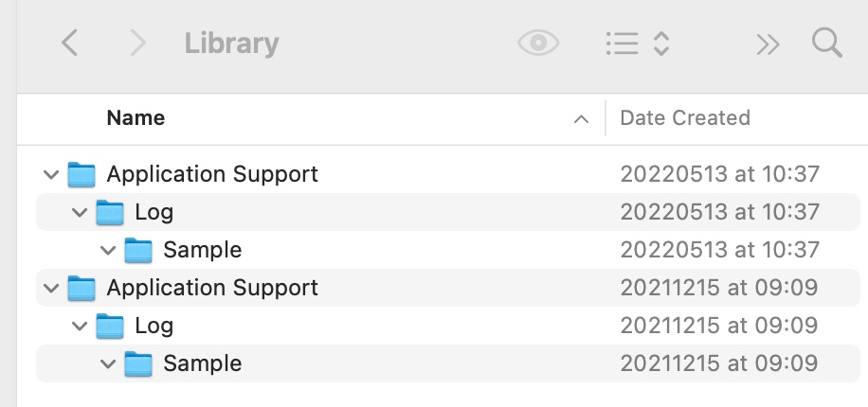This screenshot has height=407, width=868.
Task: Click folder icon of Sample created 20220513
Action: point(139,250)
